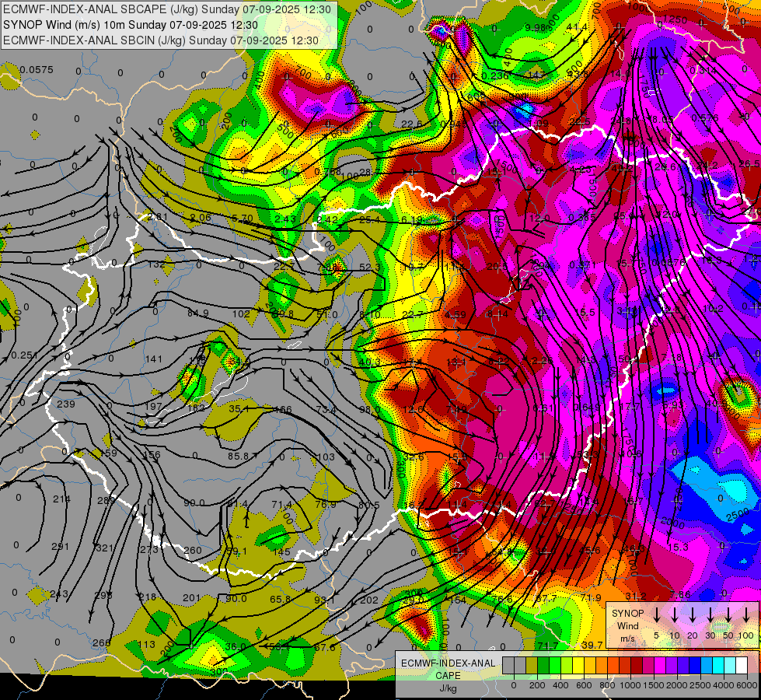
Task: Click the 266 value on the map
Action: click(x=101, y=642)
